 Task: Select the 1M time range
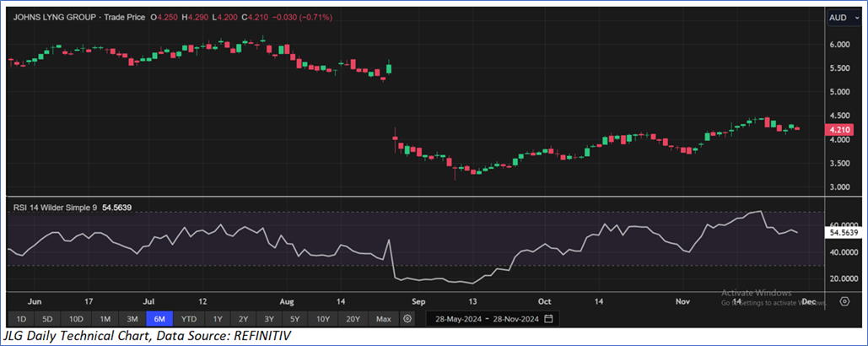coord(105,319)
